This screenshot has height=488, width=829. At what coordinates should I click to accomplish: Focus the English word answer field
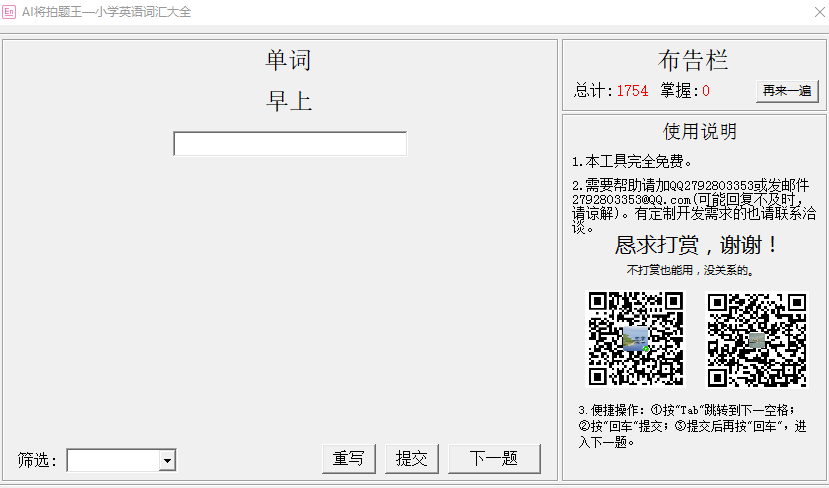tap(290, 144)
